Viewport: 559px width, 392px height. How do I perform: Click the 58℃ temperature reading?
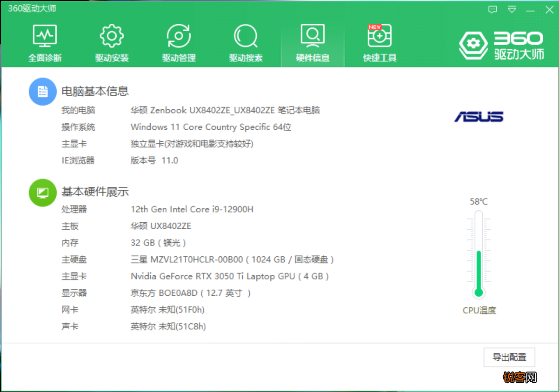point(479,201)
